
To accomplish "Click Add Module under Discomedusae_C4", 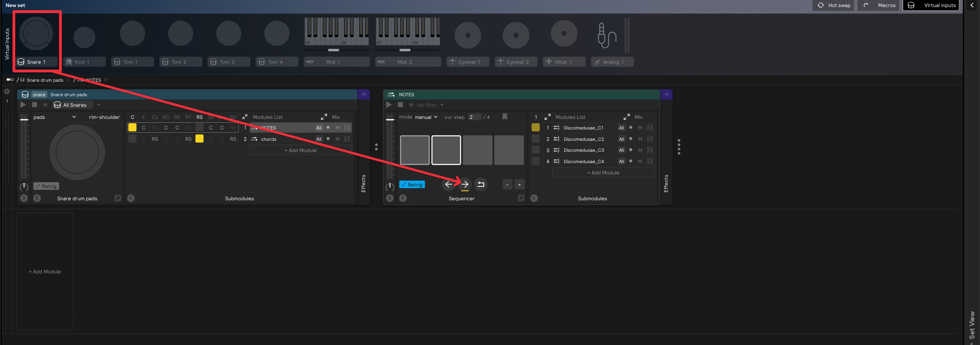I will tap(603, 172).
